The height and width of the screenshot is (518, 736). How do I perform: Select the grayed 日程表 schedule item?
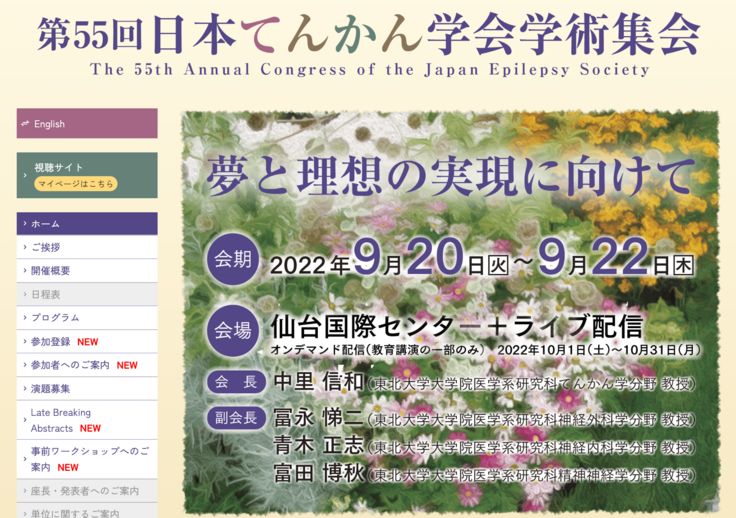(x=46, y=294)
